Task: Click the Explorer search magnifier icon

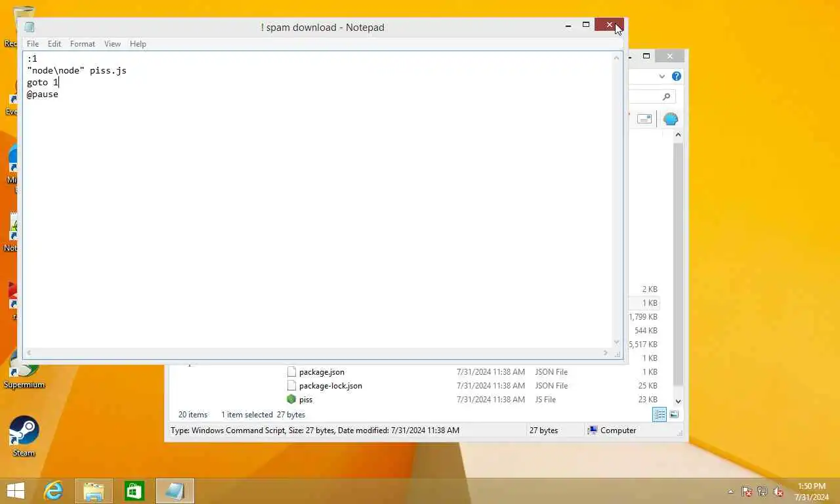Action: 667,96
